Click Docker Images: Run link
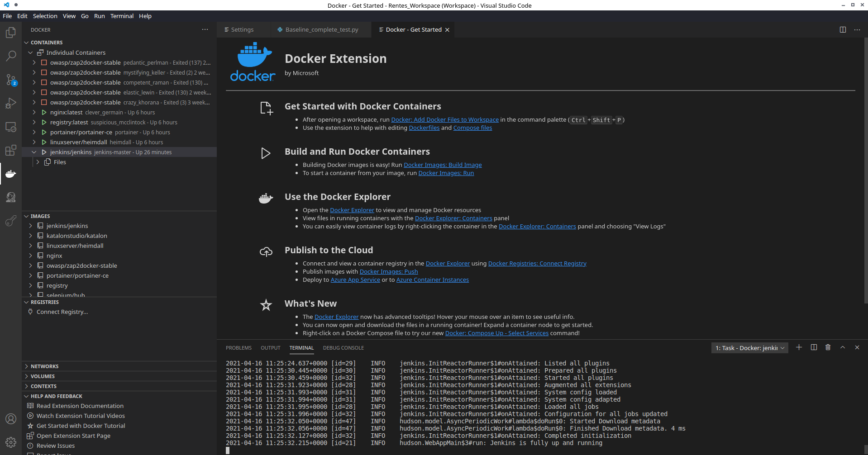The height and width of the screenshot is (455, 868). point(446,173)
